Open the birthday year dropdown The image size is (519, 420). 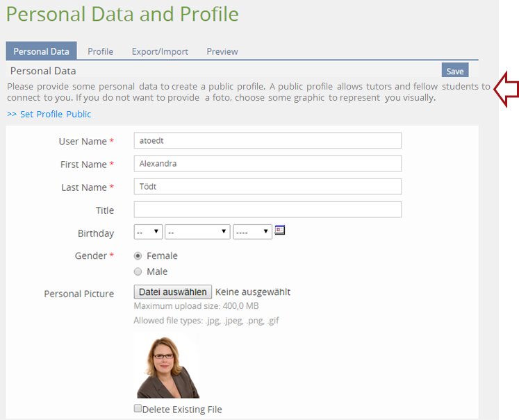[x=252, y=232]
